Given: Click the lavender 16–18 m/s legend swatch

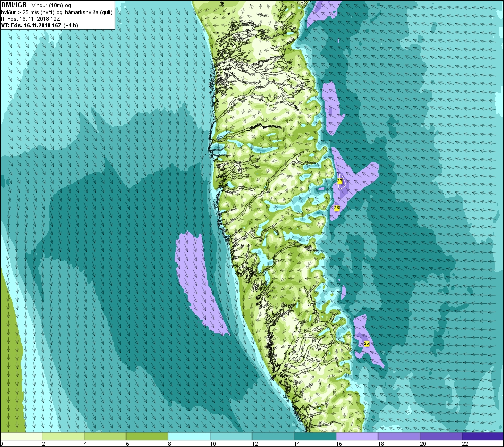Looking at the screenshot, I should click(x=357, y=436).
